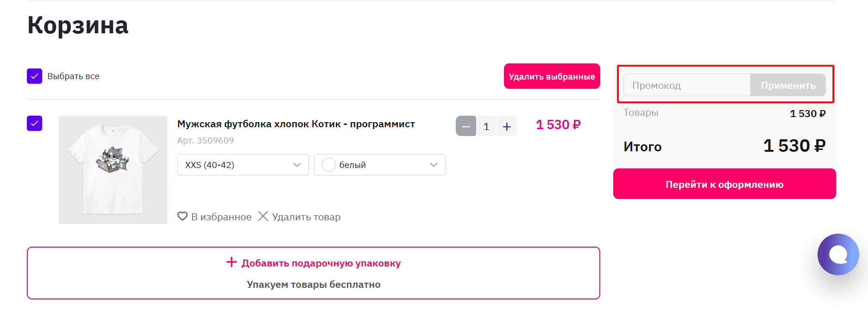Click the quantity field showing 1
The height and width of the screenshot is (310, 868).
486,126
